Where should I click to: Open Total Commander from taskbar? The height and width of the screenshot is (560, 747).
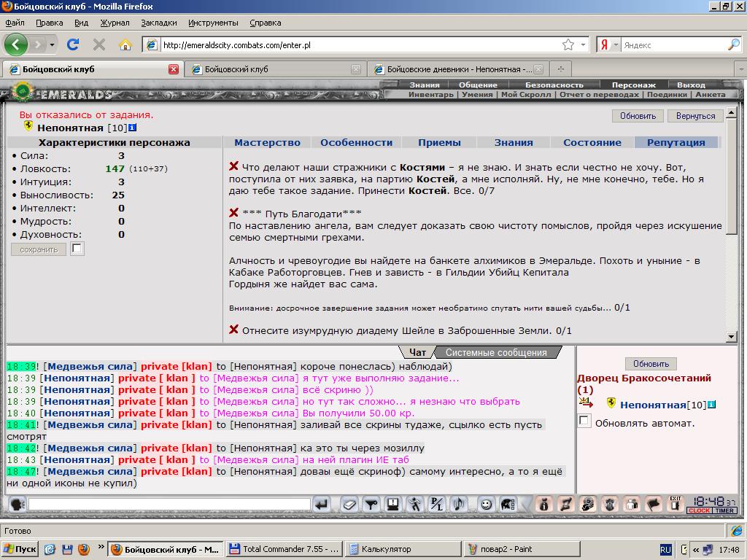[285, 549]
